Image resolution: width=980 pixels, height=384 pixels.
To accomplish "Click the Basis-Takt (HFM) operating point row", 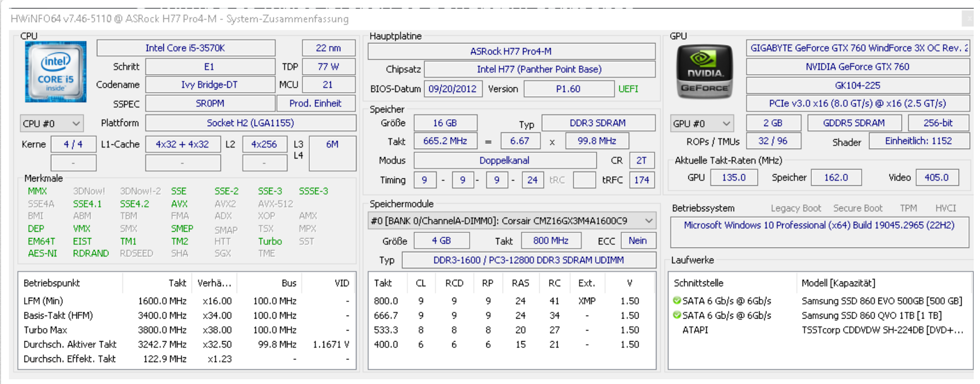I will coord(186,315).
